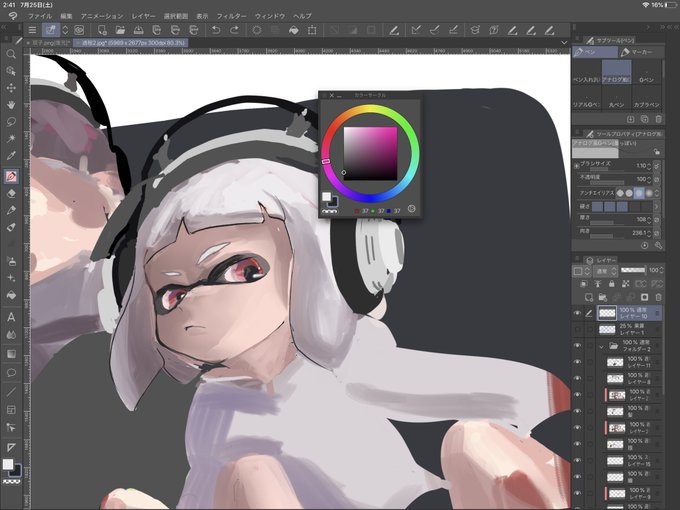Toggle visibility of レイヤー15
This screenshot has width=680, height=510.
point(577,460)
